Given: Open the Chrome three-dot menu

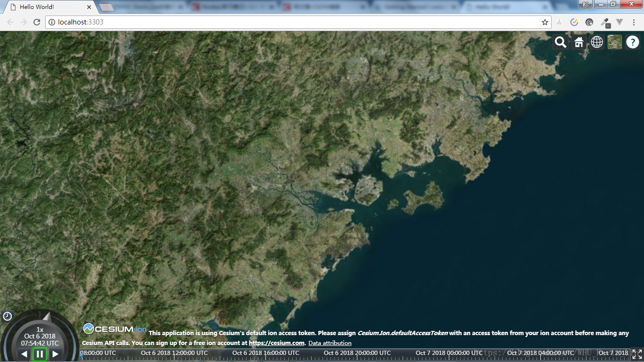Looking at the screenshot, I should coord(635,22).
